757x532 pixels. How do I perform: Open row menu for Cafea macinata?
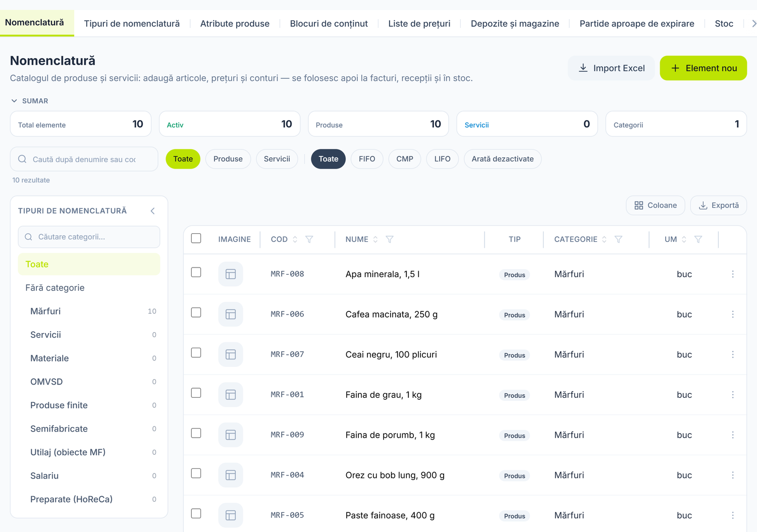(733, 314)
